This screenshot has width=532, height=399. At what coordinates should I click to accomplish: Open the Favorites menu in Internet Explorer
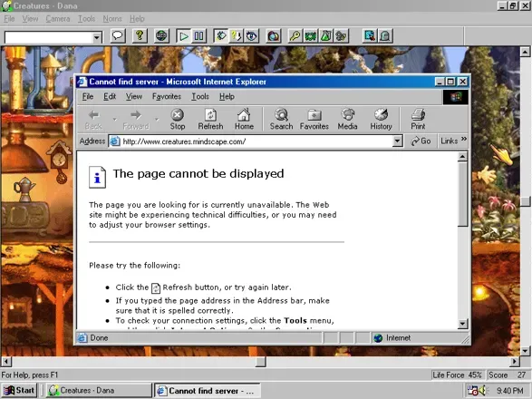(167, 96)
